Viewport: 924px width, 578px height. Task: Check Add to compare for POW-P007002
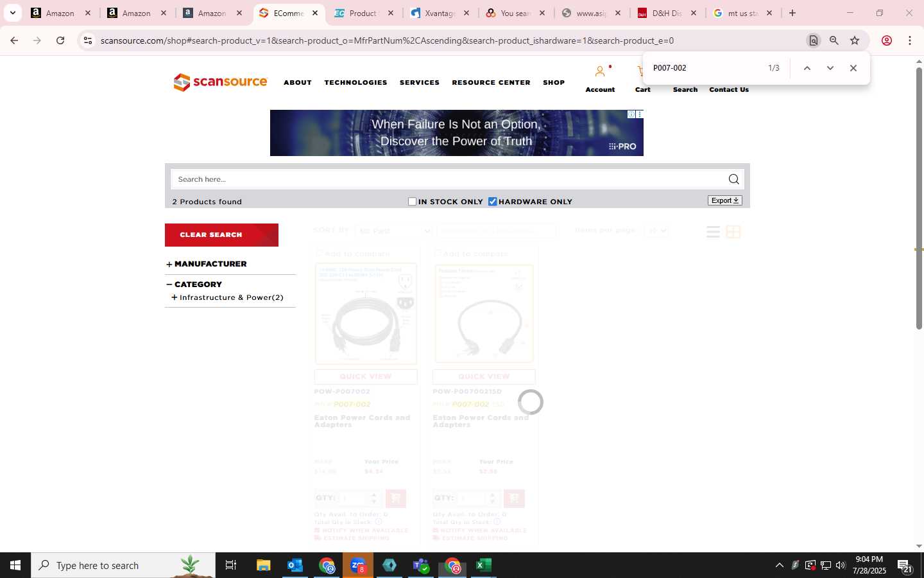319,254
